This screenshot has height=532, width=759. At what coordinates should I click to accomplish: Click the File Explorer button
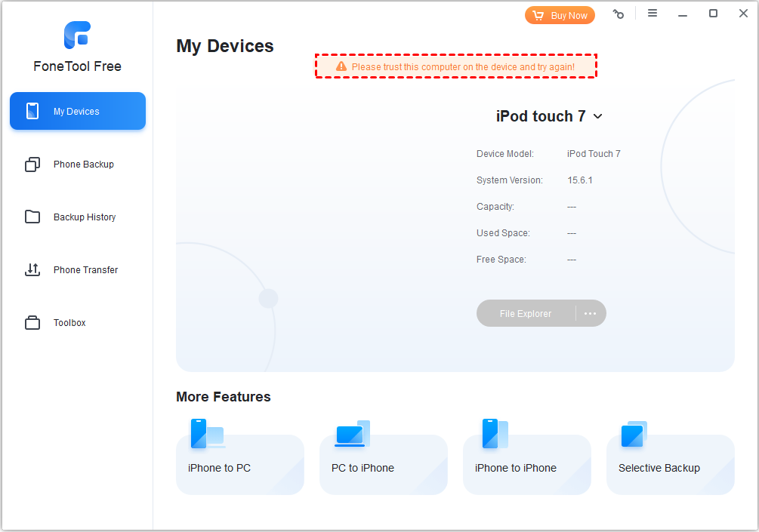pos(526,314)
